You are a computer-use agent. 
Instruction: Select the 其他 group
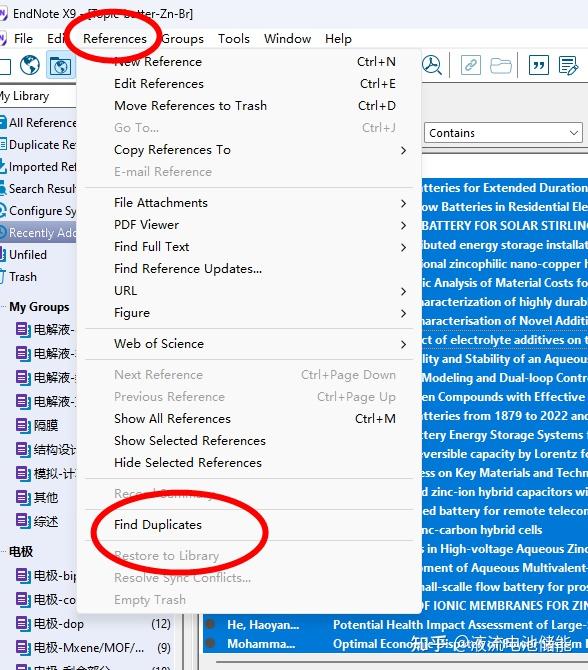(x=46, y=497)
